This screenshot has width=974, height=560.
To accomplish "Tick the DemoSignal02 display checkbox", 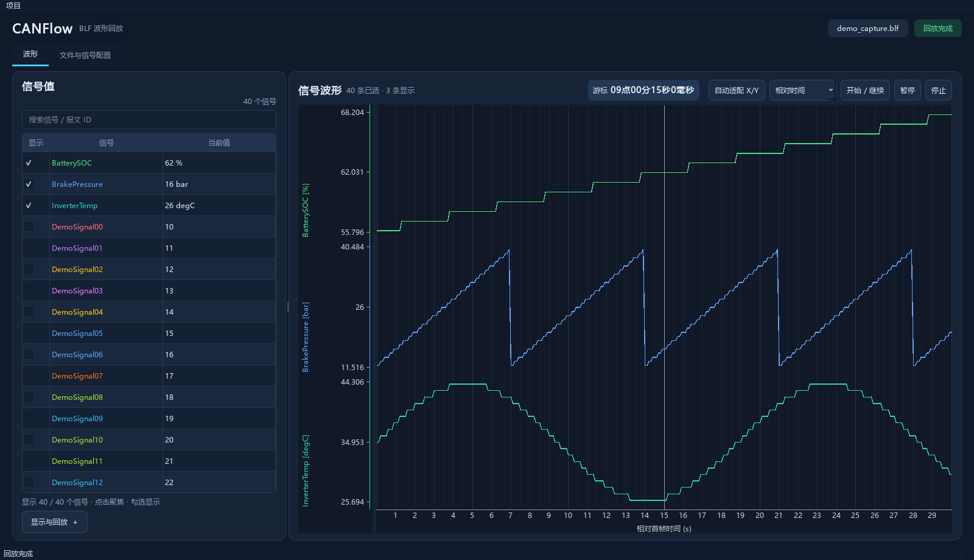I will click(29, 269).
